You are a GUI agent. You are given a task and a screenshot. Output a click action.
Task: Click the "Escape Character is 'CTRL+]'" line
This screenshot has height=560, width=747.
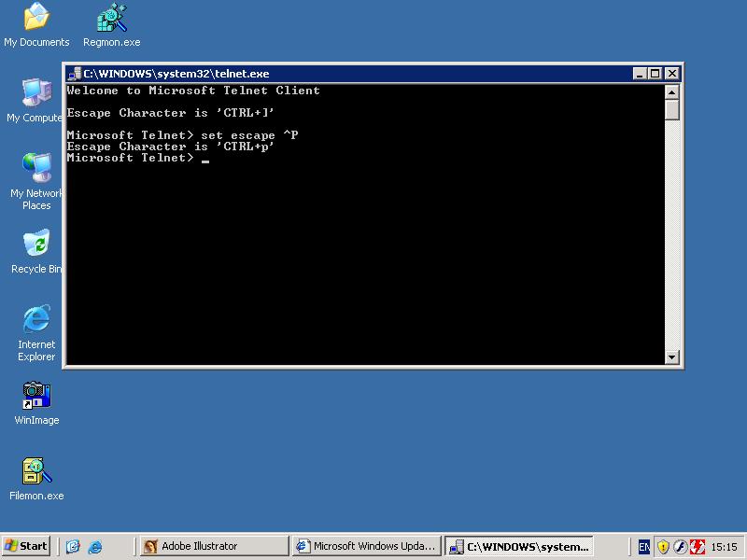click(171, 113)
